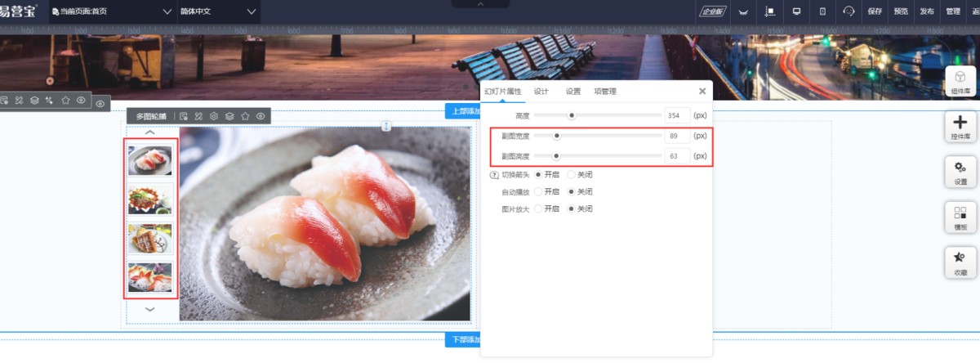The image size is (980, 363).
Task: Switch to 项管理 tab
Action: pyautogui.click(x=605, y=92)
